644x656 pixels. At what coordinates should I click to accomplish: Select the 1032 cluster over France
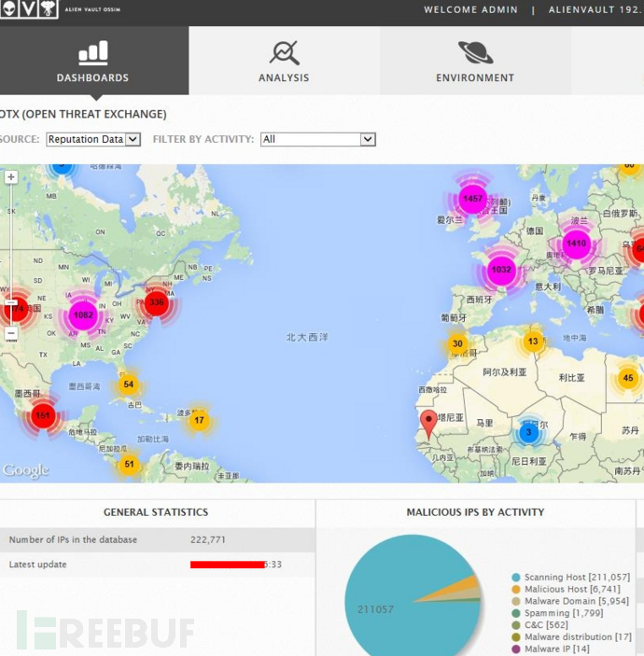click(502, 270)
